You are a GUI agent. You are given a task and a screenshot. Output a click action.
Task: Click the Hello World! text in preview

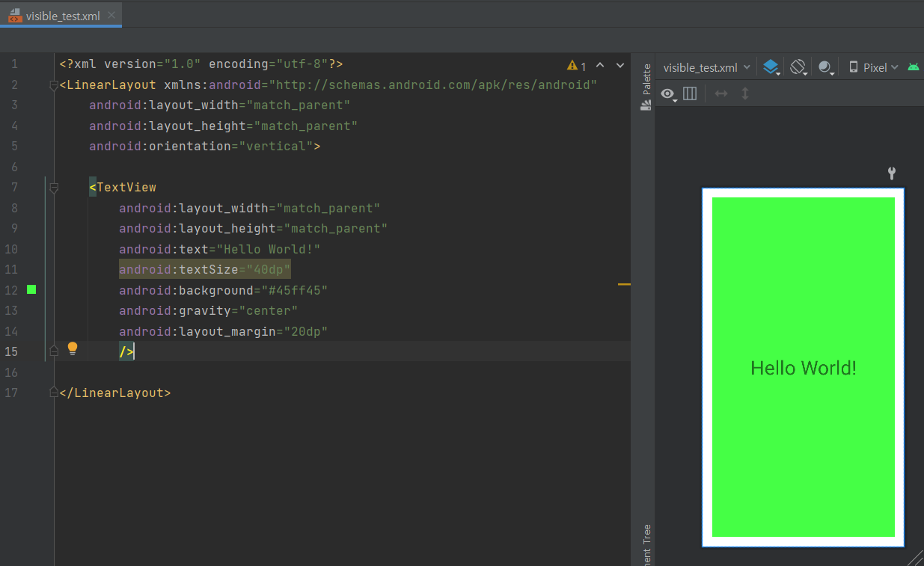point(804,368)
